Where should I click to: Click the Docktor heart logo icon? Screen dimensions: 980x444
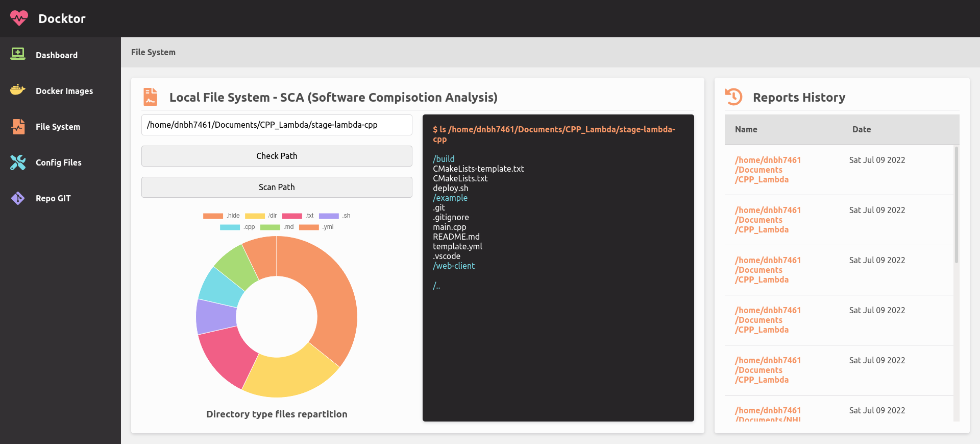point(19,18)
